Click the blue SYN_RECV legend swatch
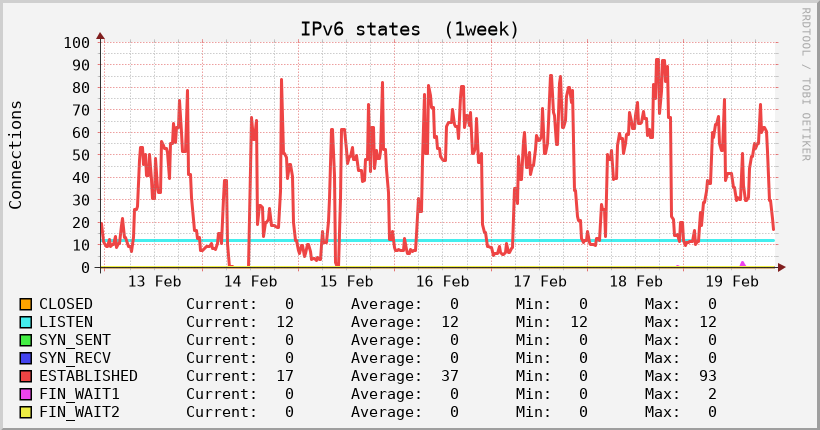 (x=26, y=358)
